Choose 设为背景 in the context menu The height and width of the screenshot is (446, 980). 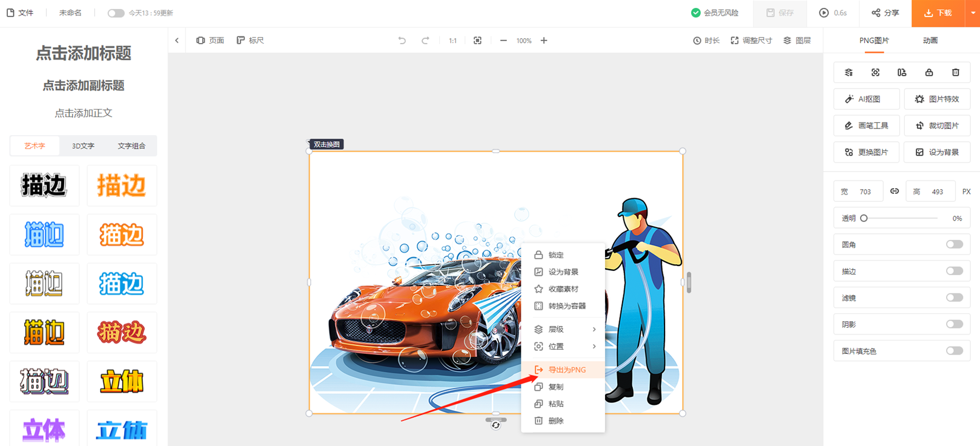tap(563, 272)
